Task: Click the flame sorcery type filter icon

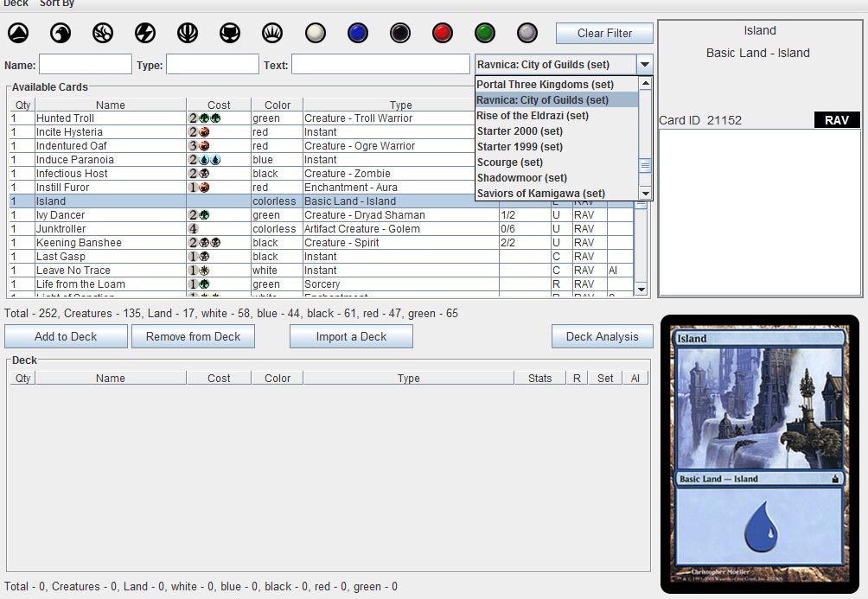Action: (x=103, y=33)
